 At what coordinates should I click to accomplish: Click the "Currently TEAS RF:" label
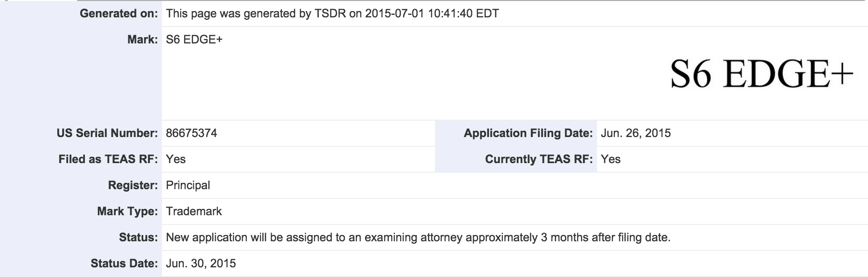[539, 159]
